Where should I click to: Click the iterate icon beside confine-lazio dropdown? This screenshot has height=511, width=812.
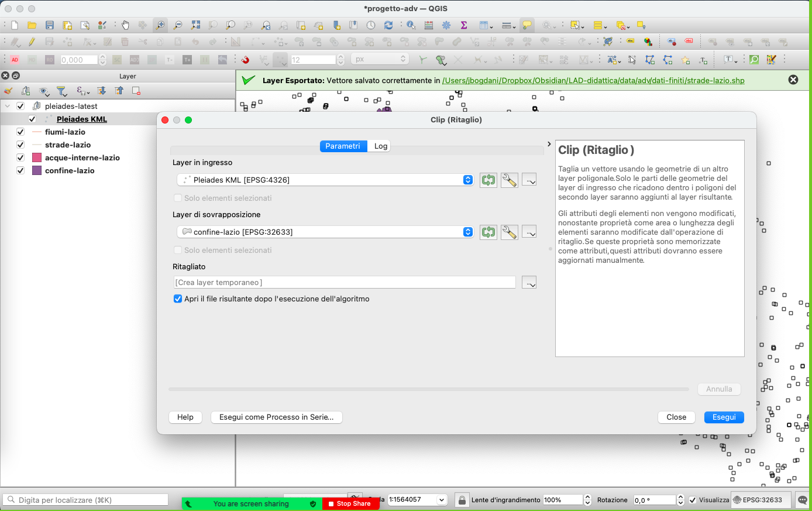click(x=488, y=232)
